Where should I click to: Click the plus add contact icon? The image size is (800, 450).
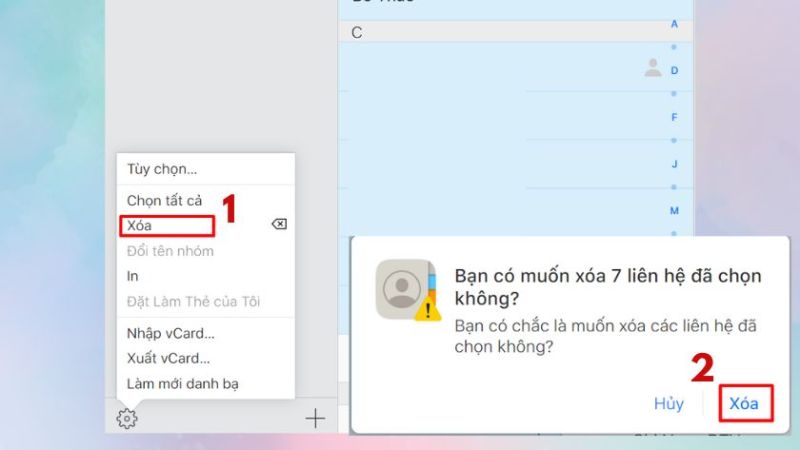(x=315, y=418)
